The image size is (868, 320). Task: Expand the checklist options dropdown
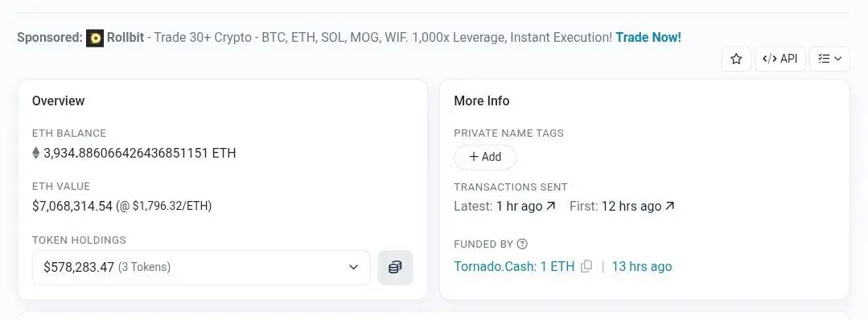click(829, 59)
